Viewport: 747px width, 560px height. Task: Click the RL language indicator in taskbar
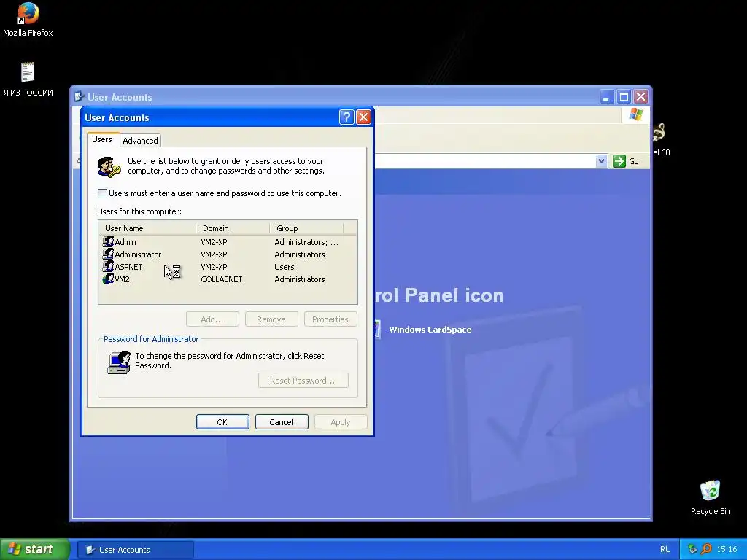[665, 549]
